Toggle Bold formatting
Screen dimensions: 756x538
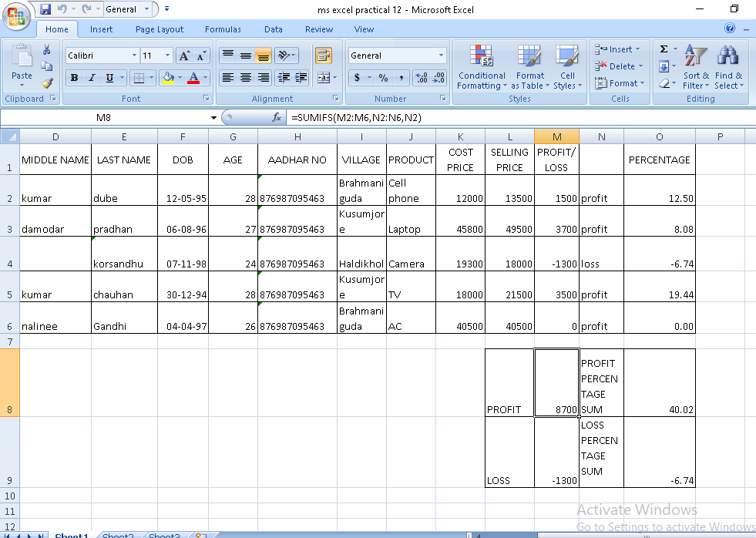coord(74,78)
